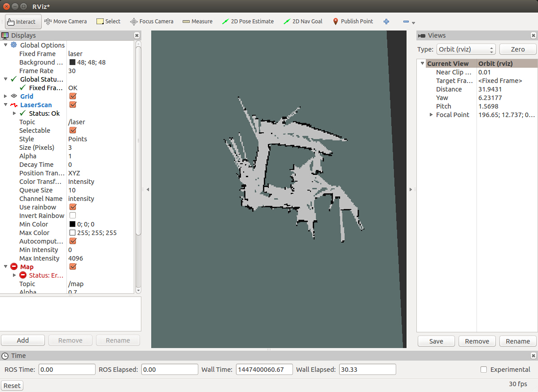Enable the Experimental checkbox
Viewport: 538px width, 392px height.
coord(484,370)
